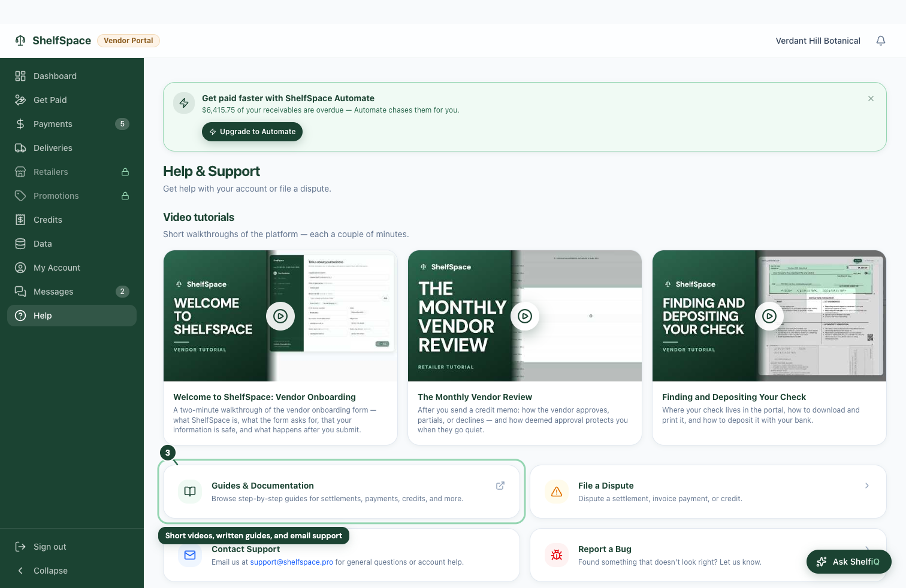The width and height of the screenshot is (906, 588).
Task: Select Help in the sidebar
Action: click(72, 316)
